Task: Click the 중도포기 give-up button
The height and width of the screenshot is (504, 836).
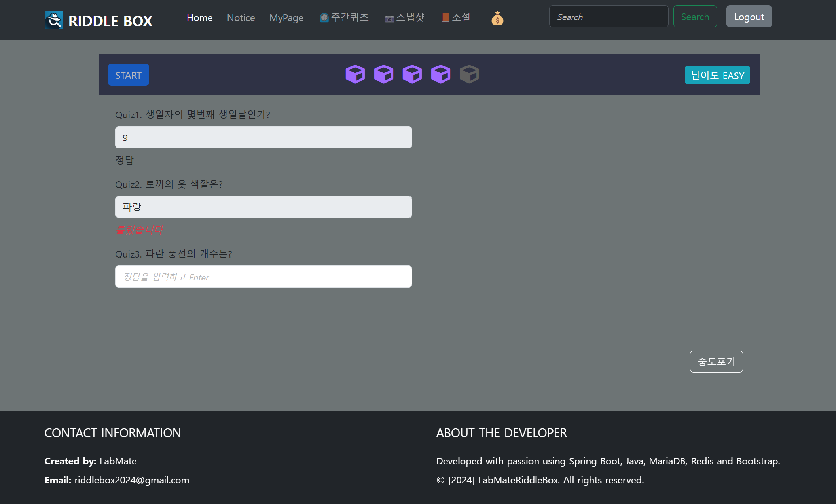Action: point(716,361)
